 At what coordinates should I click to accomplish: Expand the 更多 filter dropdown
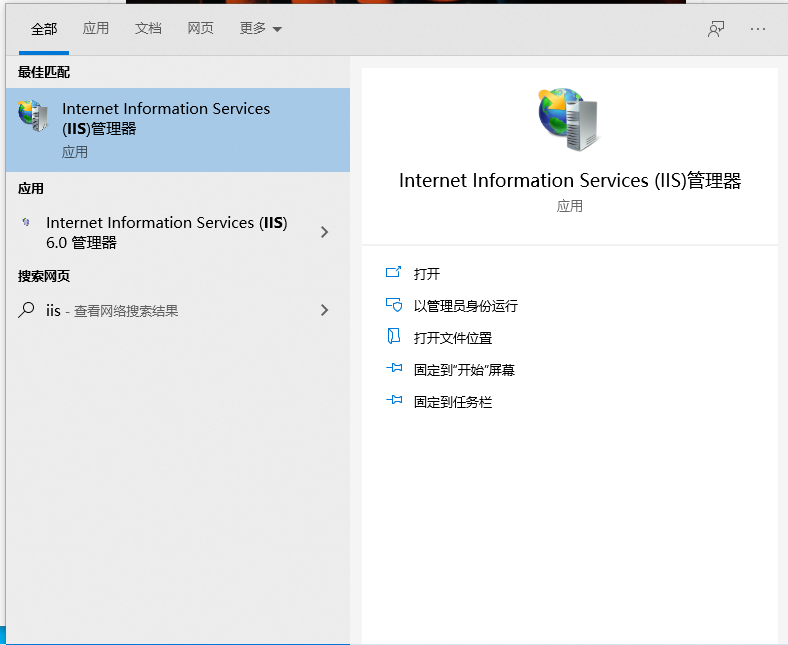click(x=260, y=29)
